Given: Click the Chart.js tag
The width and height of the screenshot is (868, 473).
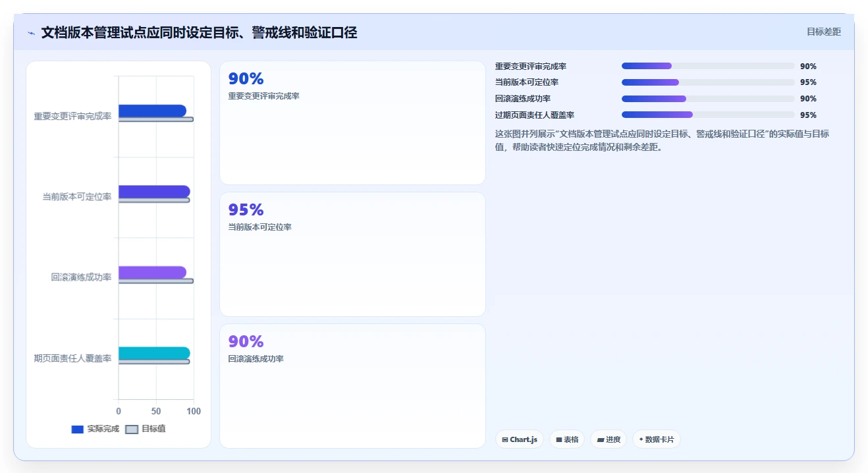Looking at the screenshot, I should 520,439.
